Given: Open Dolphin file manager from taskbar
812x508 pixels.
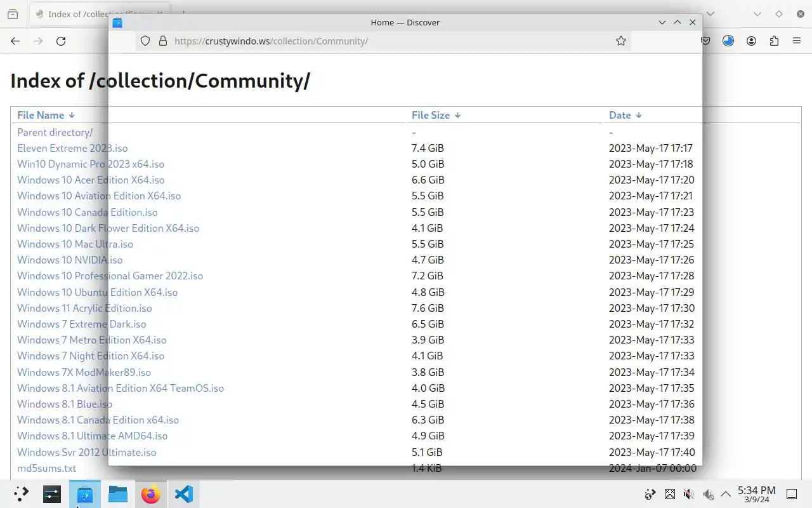Looking at the screenshot, I should (x=118, y=494).
